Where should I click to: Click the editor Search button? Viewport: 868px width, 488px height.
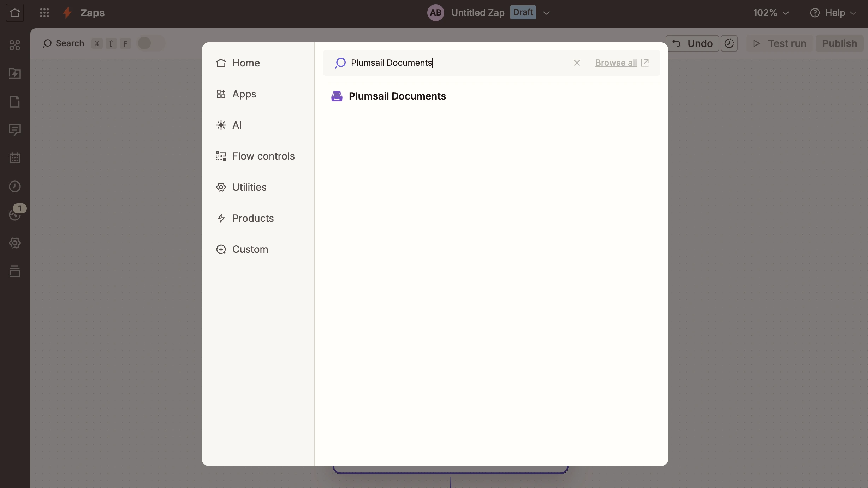point(64,43)
